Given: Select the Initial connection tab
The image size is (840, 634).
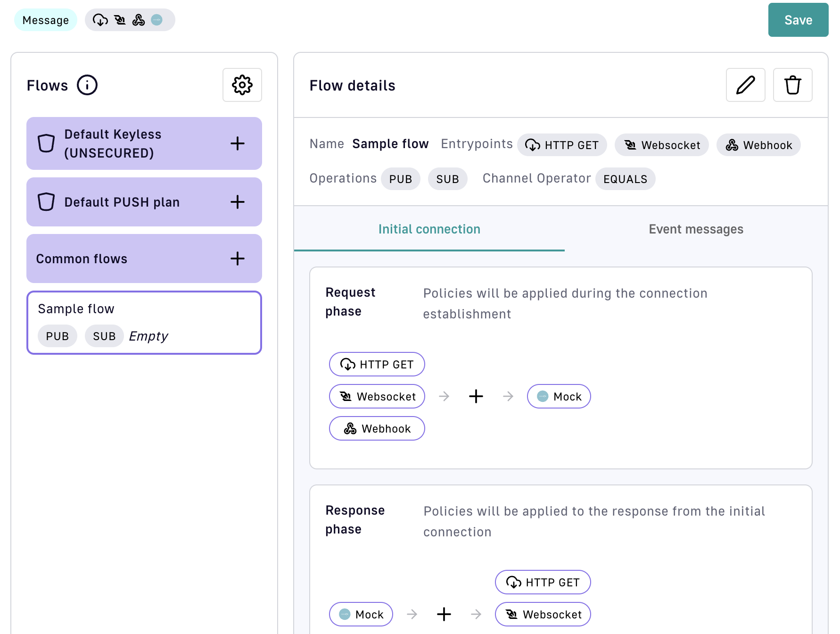Looking at the screenshot, I should tap(429, 229).
